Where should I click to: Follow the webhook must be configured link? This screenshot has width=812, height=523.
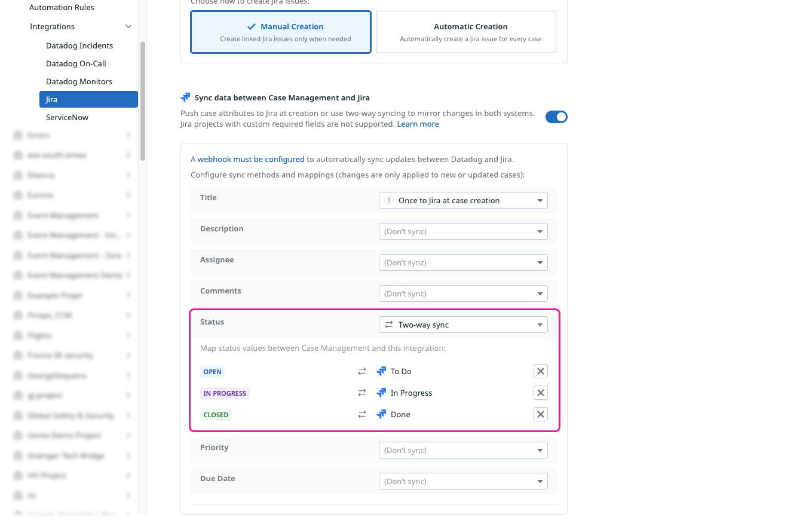tap(251, 160)
